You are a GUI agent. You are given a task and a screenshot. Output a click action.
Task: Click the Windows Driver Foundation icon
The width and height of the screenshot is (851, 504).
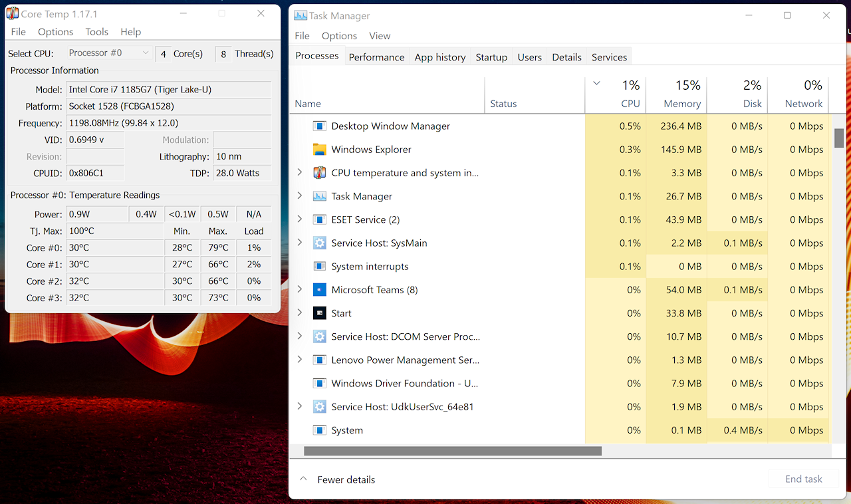click(320, 384)
